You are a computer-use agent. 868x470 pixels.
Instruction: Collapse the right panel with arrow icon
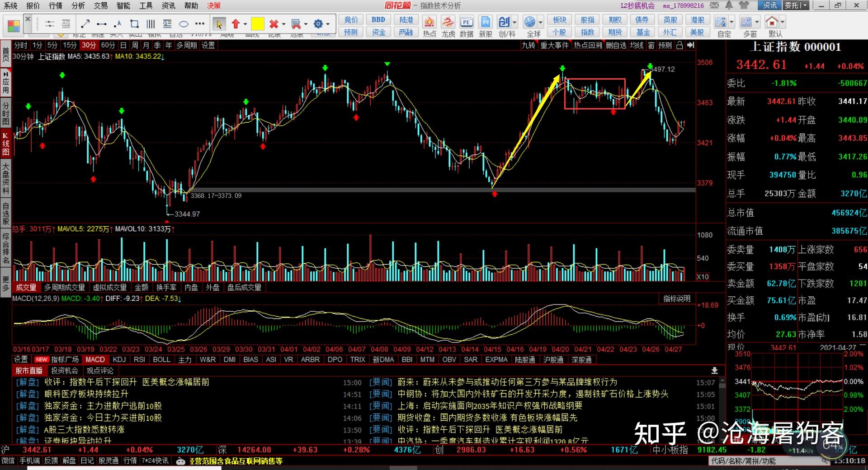pos(690,45)
